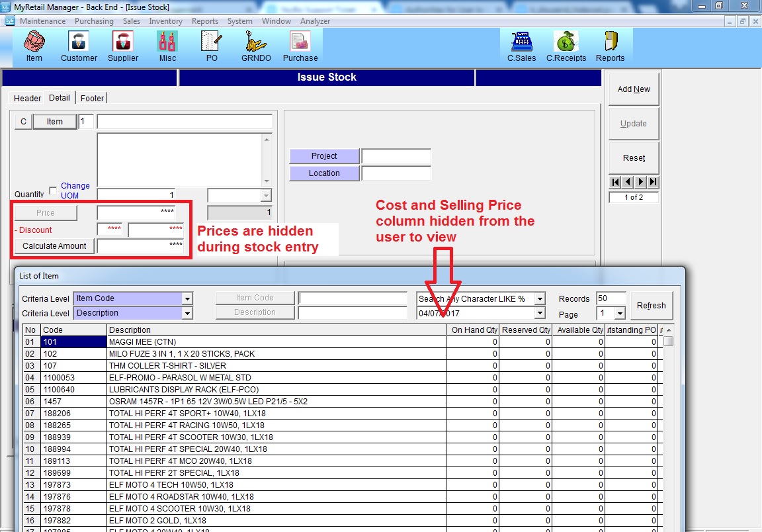Open the Inventory menu

(165, 21)
